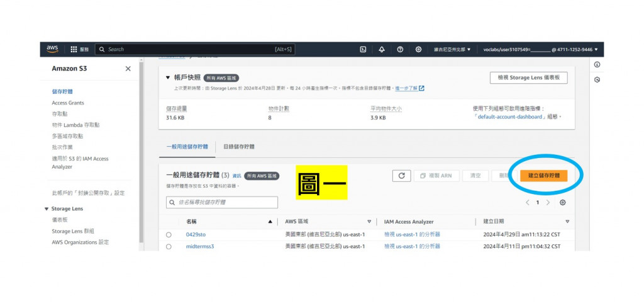
Task: Sort by 名稱 column arrow
Action: [270, 222]
